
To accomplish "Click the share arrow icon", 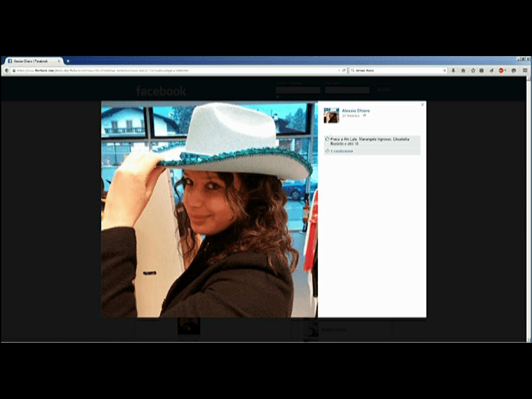I will (327, 151).
